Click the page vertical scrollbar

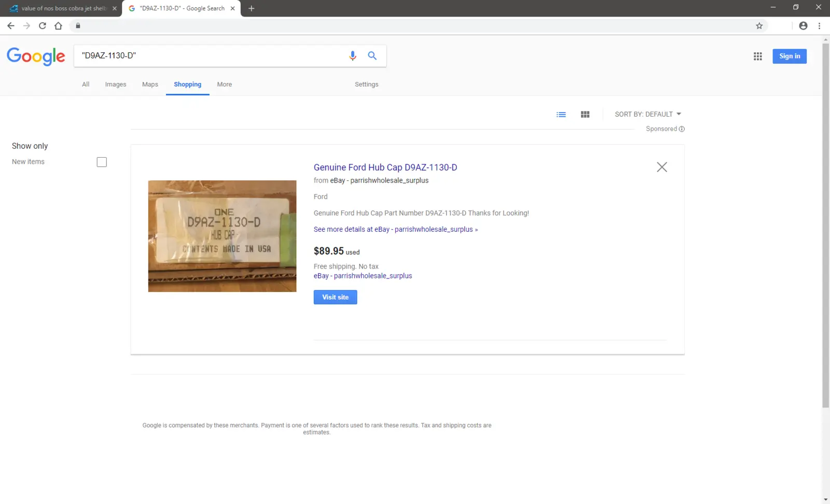pos(826,226)
